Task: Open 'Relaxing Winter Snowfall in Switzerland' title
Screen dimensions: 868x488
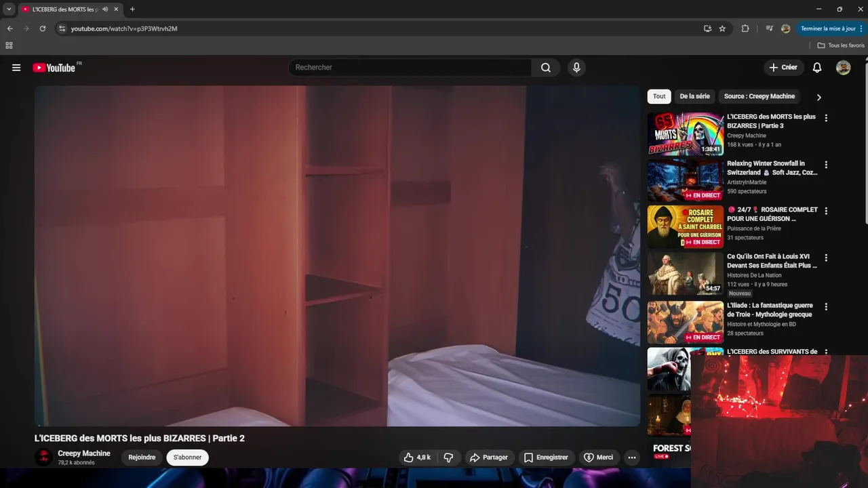Action: point(772,168)
